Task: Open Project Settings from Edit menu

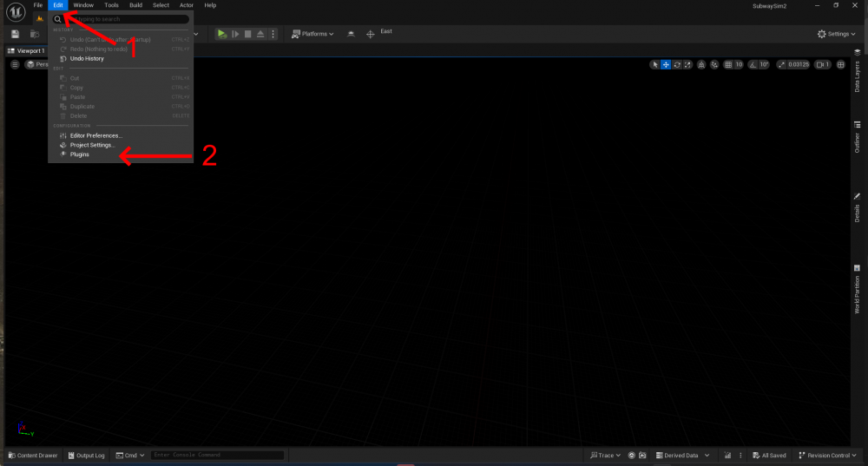Action: [x=92, y=145]
